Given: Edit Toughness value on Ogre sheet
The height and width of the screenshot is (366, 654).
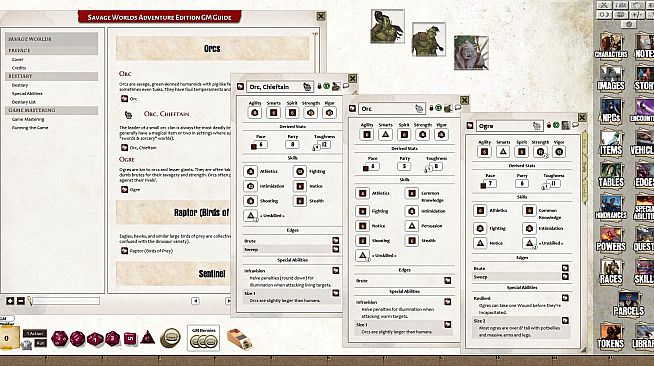Looking at the screenshot, I should pos(554,183).
